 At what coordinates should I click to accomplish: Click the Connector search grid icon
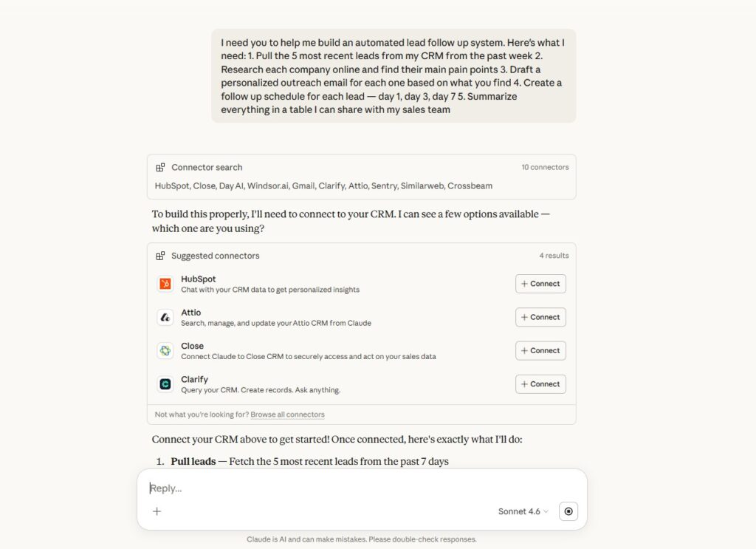click(160, 168)
